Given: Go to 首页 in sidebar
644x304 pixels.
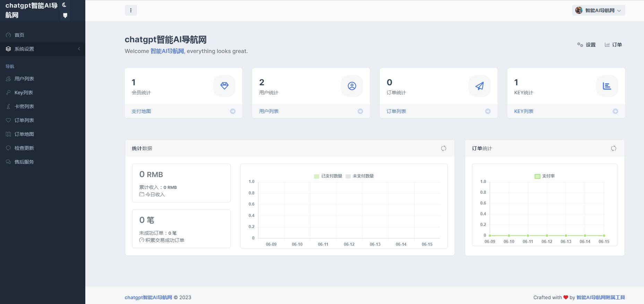Looking at the screenshot, I should [x=43, y=35].
